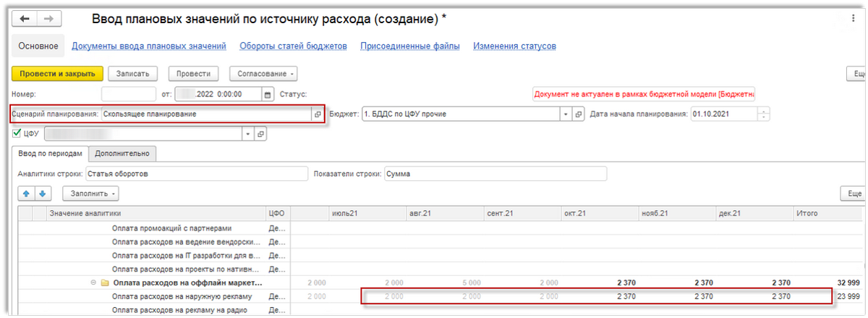Open the Сценарий планирования value form icon
The height and width of the screenshot is (318, 868).
(317, 114)
